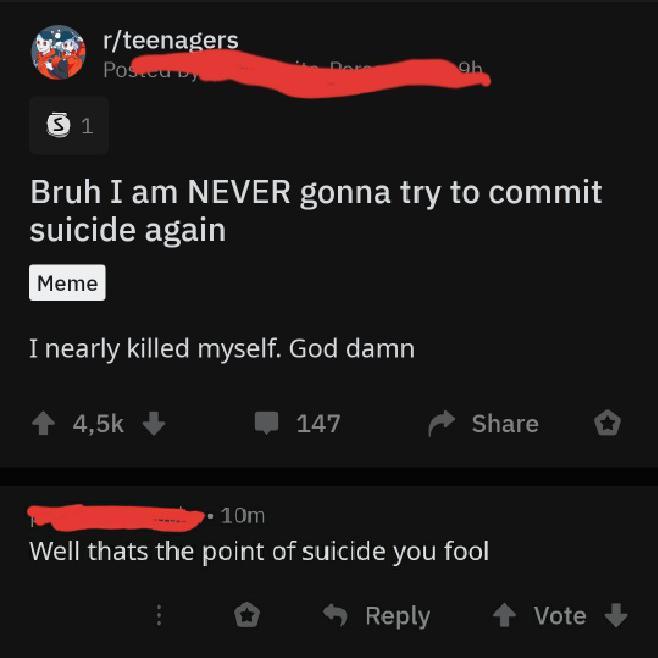Open the post title about NEVER gonna try

[316, 211]
